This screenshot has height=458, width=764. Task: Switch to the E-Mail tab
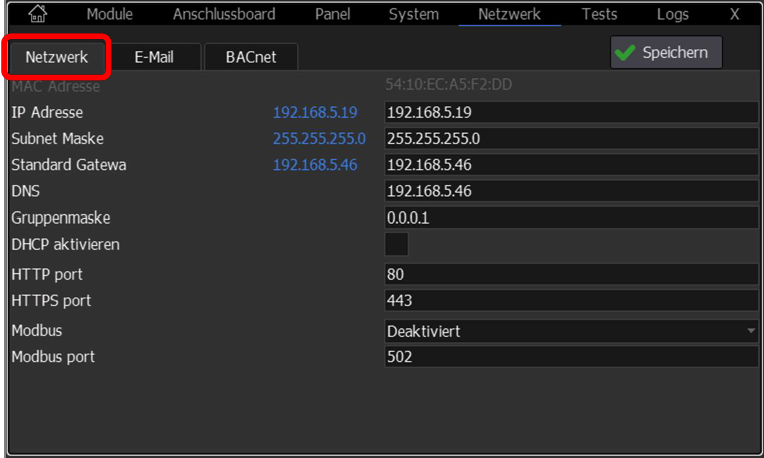154,57
